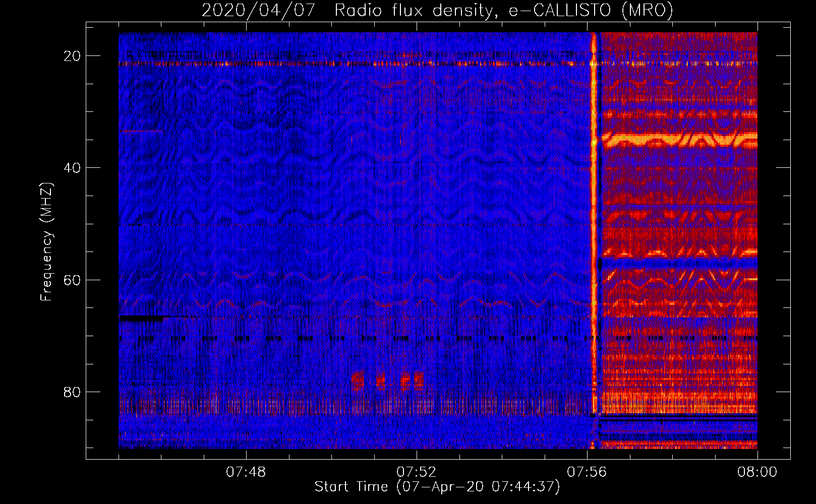
Task: Click the 'Start Time (07-Apr-20 07:44:37)' label
Action: [437, 487]
